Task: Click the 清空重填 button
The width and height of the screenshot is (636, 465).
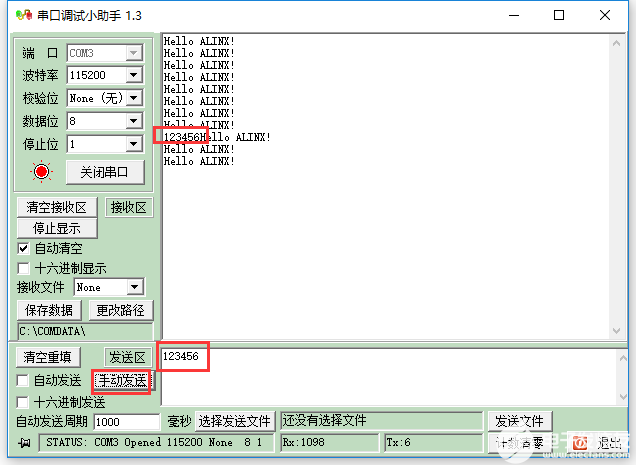Action: point(48,357)
